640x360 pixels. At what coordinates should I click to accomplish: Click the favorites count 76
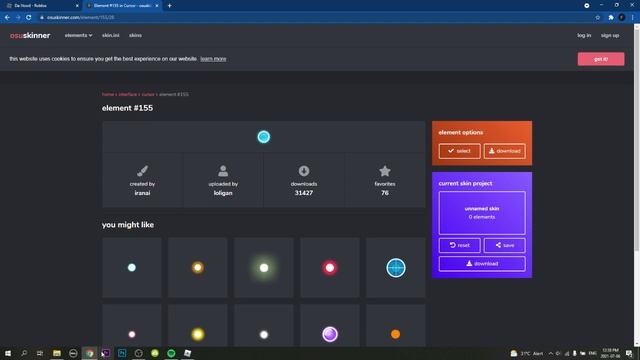point(384,193)
